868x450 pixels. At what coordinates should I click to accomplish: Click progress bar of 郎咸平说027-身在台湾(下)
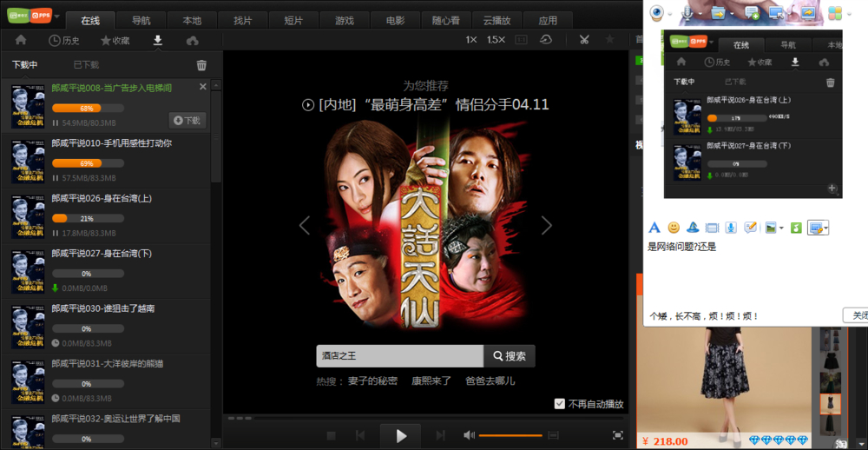pos(88,274)
